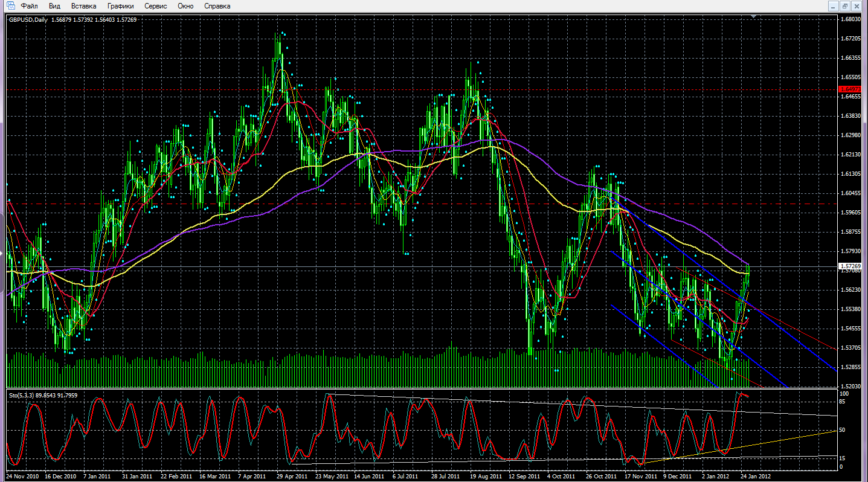Click the 24 Jan 2012 date label

[755, 476]
